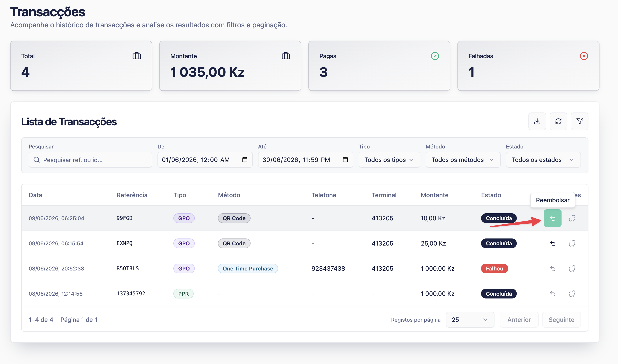Click the GPO badge in 99FGD row

tap(184, 218)
